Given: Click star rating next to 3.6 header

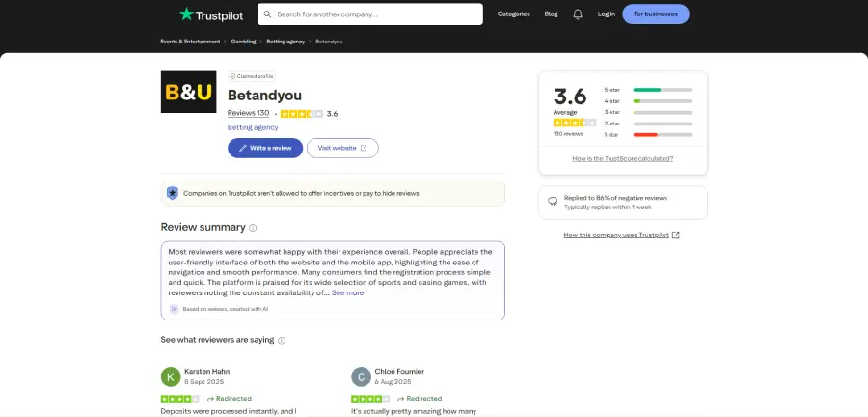Looking at the screenshot, I should point(302,114).
